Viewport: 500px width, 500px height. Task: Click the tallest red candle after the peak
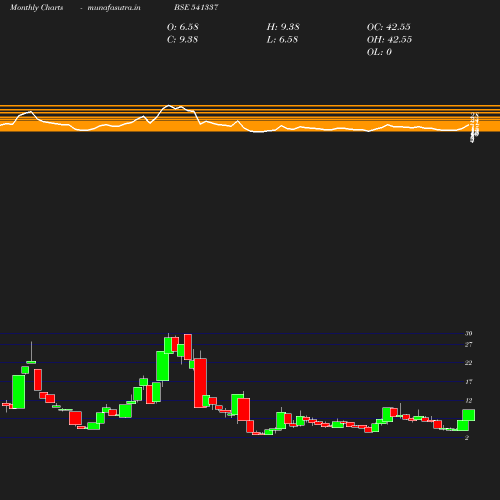tap(200, 383)
